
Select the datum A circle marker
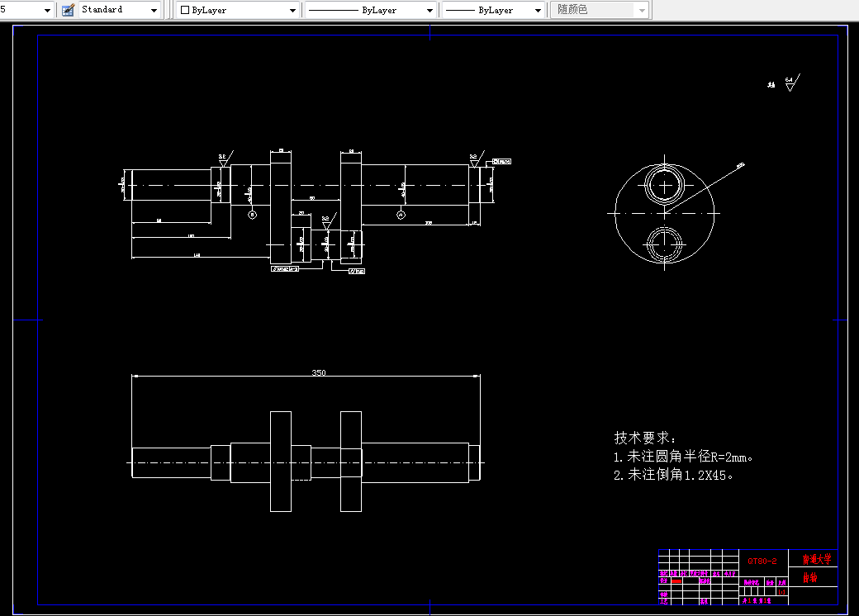(x=401, y=216)
